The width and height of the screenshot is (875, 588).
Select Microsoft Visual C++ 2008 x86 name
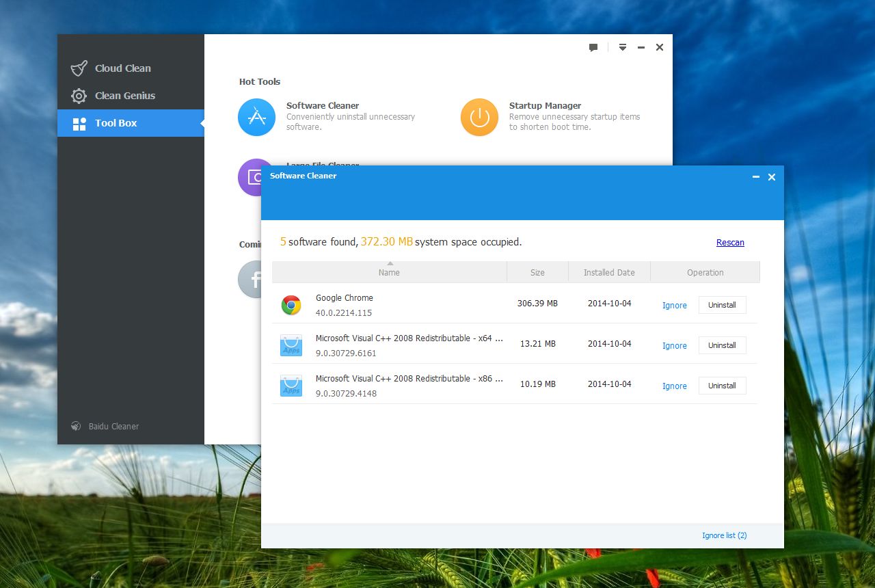tap(409, 379)
